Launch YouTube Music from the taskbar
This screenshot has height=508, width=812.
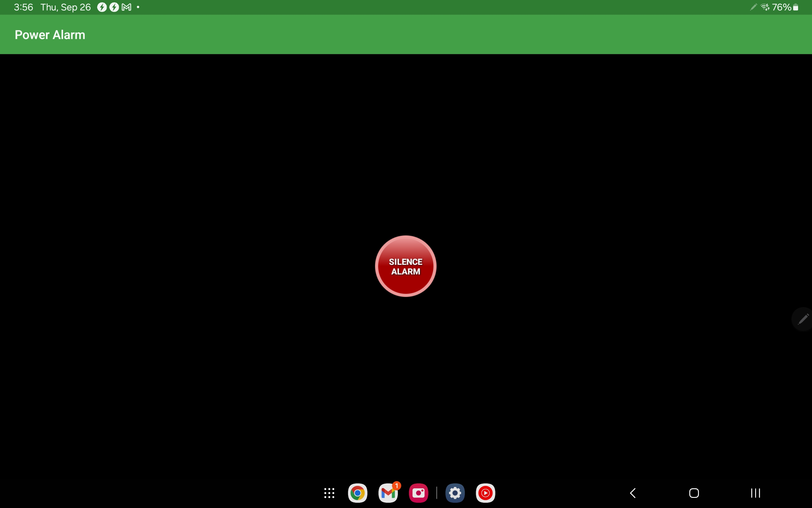click(x=485, y=493)
